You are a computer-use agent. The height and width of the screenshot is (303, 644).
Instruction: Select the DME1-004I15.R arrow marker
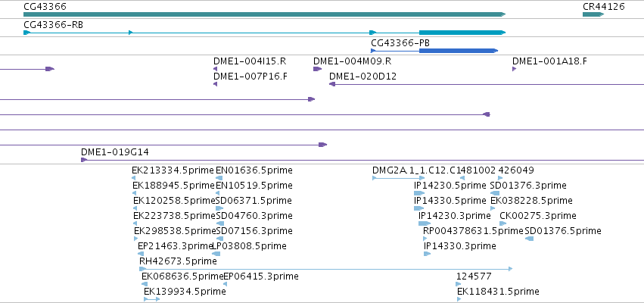[x=215, y=69]
